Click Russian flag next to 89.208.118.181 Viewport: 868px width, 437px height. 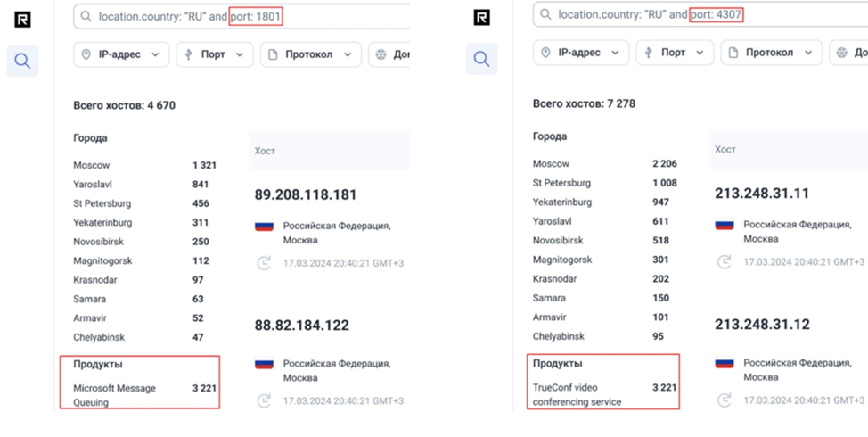[264, 227]
